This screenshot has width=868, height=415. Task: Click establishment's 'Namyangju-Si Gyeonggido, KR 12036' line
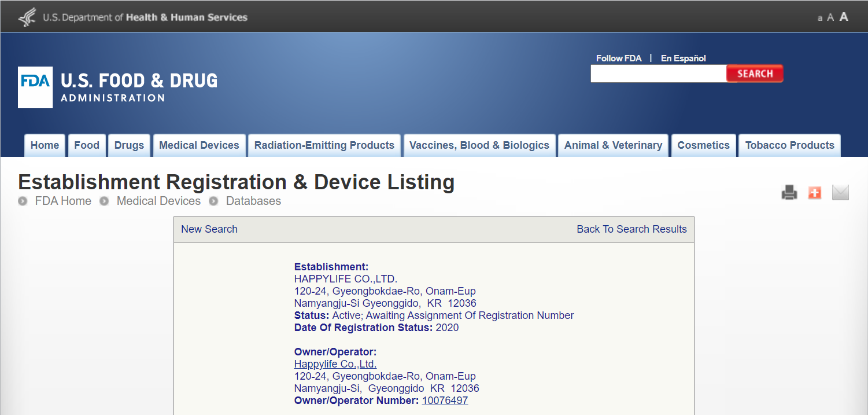[385, 303]
